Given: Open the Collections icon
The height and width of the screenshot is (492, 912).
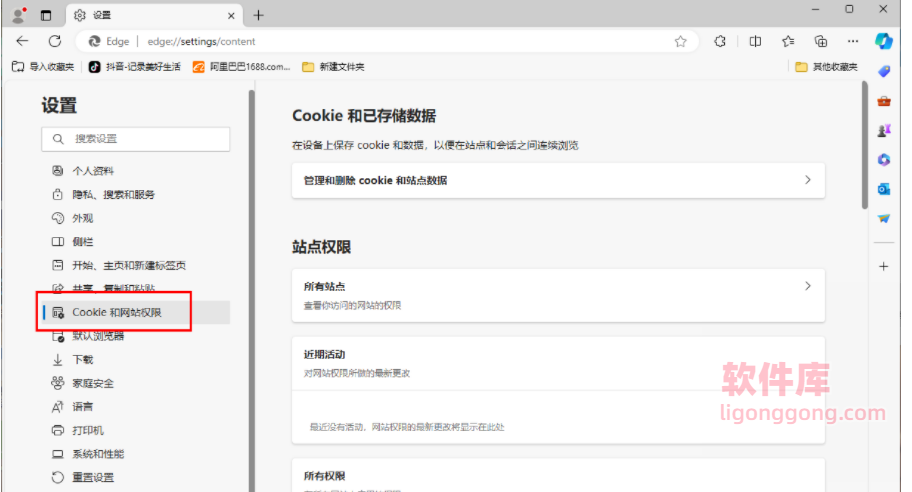Looking at the screenshot, I should pos(821,41).
